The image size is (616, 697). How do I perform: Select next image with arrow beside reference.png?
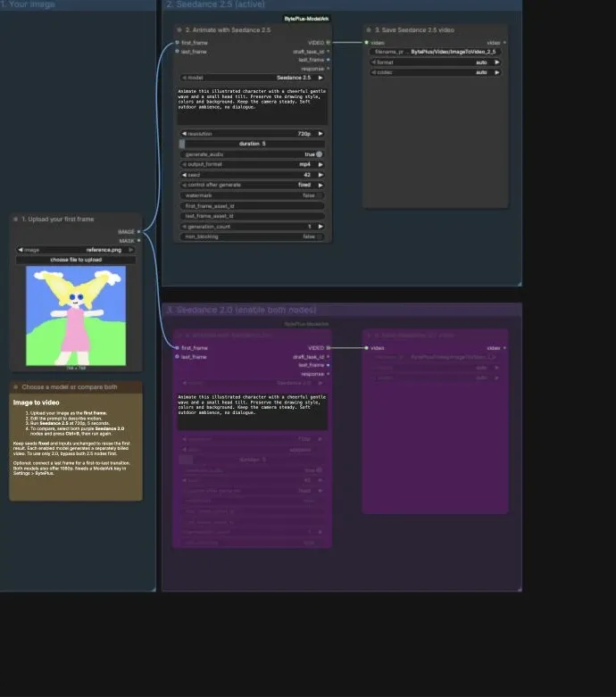pyautogui.click(x=130, y=250)
